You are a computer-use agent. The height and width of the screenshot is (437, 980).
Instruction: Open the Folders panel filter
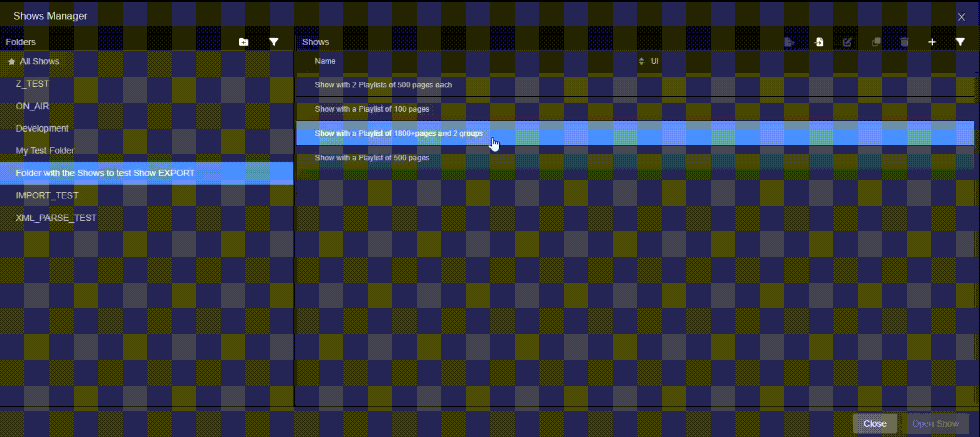[274, 42]
